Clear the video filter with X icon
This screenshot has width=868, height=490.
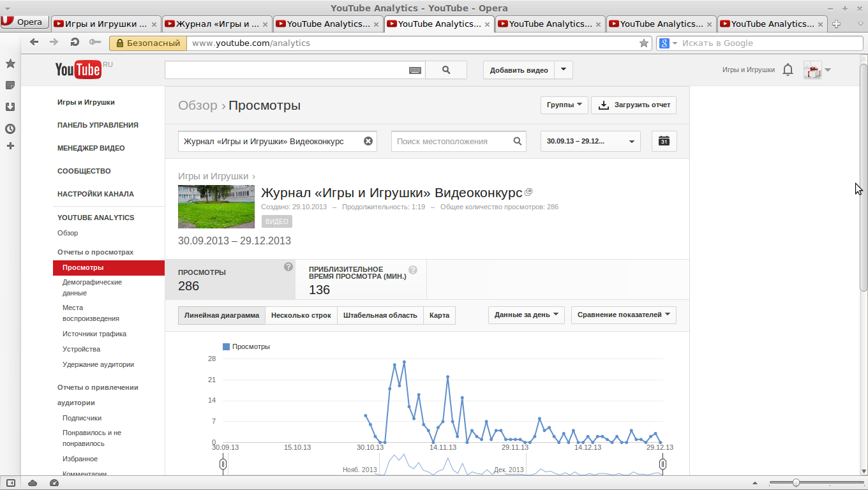368,141
